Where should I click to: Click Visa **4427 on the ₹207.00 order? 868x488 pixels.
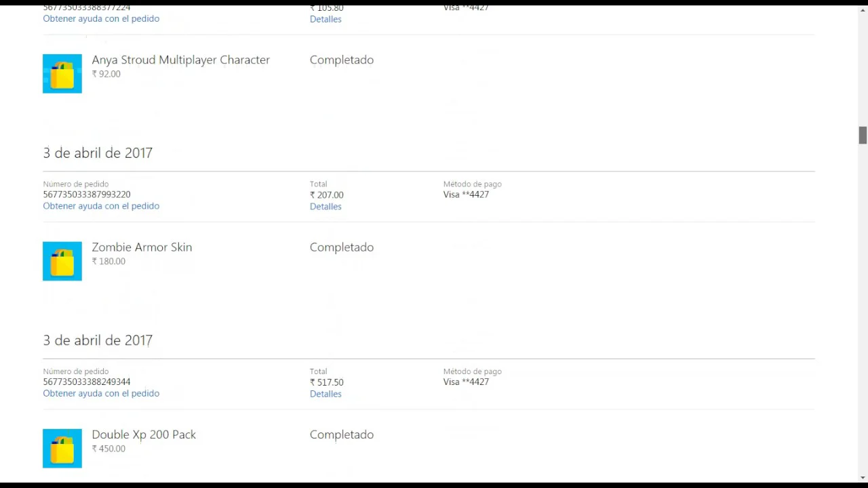pos(466,195)
